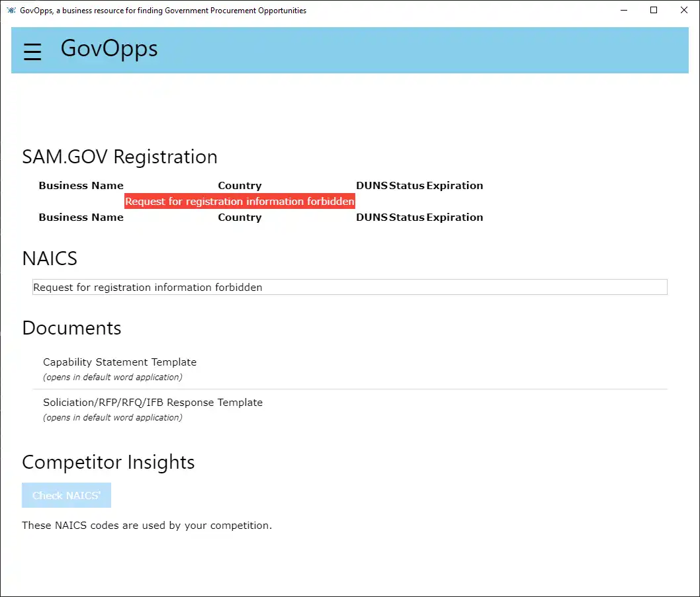Click the SAM.GOV Registration heading
Viewport: 700px width, 597px height.
[120, 157]
